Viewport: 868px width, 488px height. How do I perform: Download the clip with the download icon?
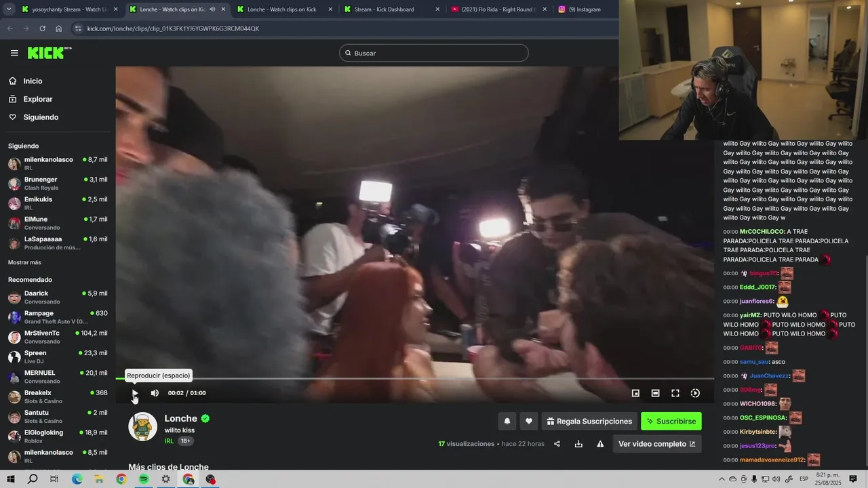coord(578,444)
